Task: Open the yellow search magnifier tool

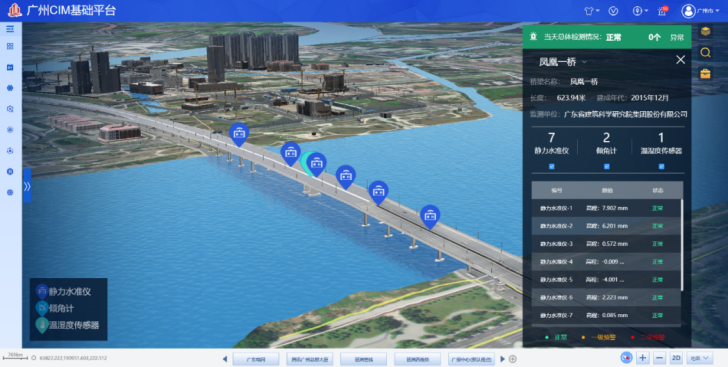Action: (x=705, y=52)
